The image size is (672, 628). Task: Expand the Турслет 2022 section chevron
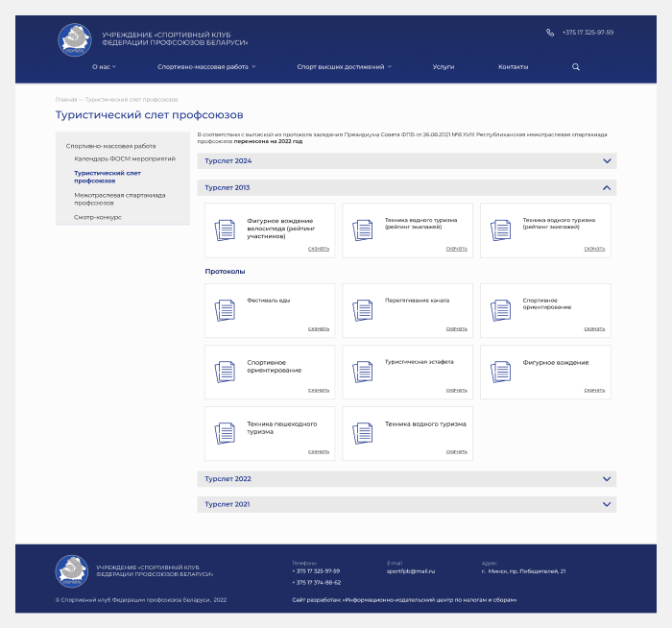tap(607, 479)
